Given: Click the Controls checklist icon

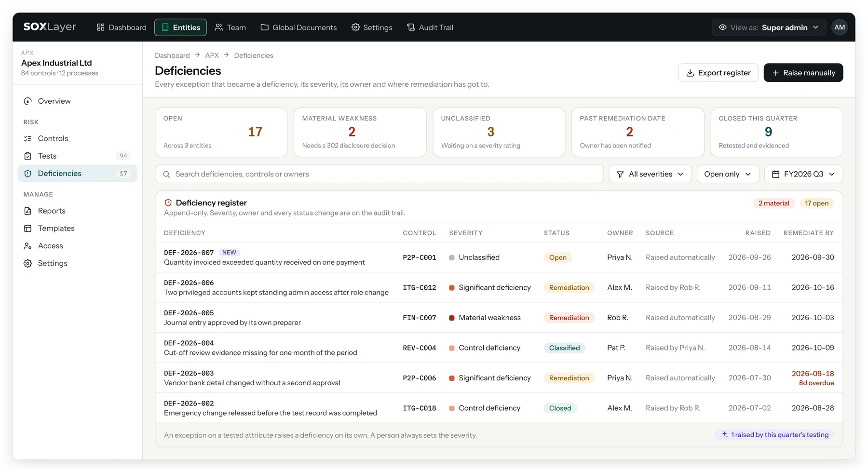Looking at the screenshot, I should point(28,139).
